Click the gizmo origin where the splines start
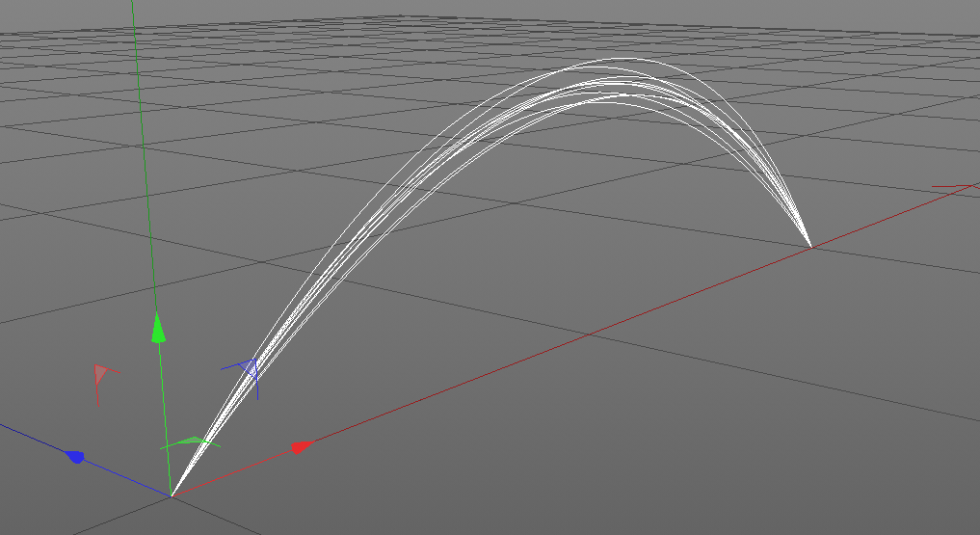980x535 pixels. pyautogui.click(x=172, y=495)
